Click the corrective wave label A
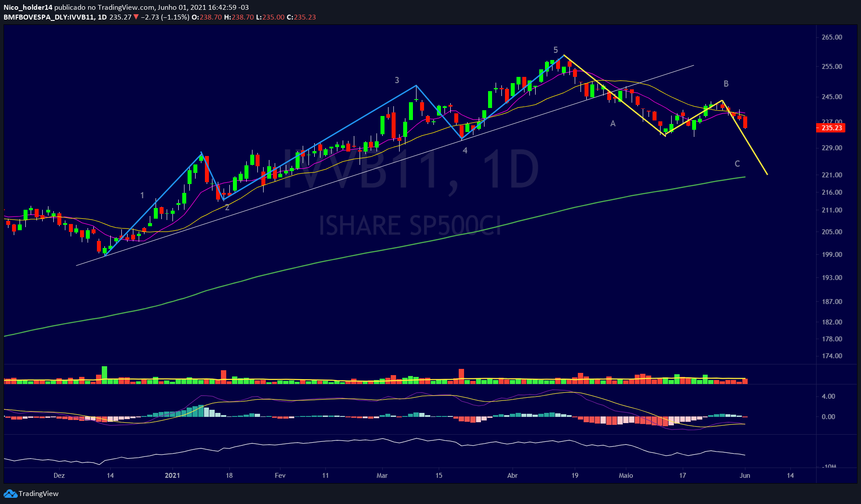Image resolution: width=861 pixels, height=504 pixels. pyautogui.click(x=613, y=124)
